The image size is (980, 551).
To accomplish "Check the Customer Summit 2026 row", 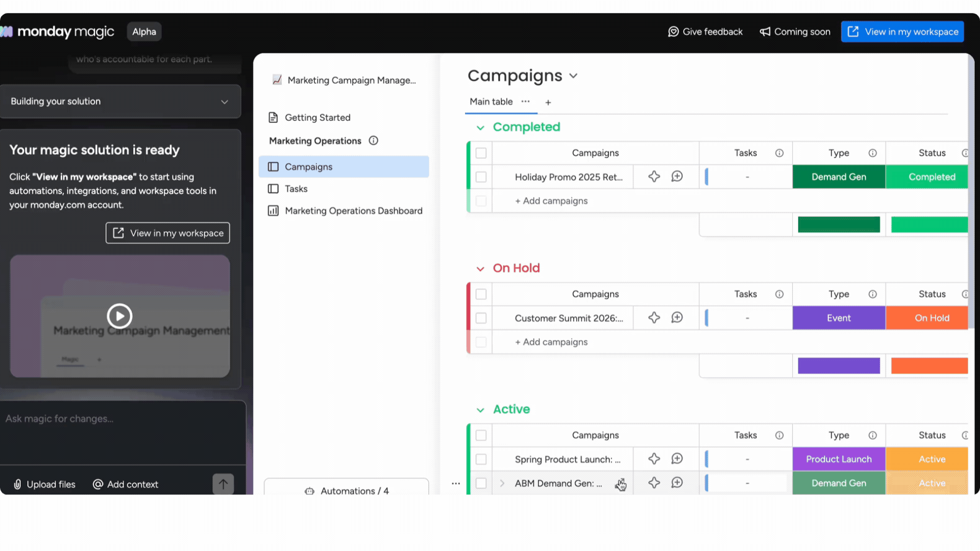I will click(481, 318).
